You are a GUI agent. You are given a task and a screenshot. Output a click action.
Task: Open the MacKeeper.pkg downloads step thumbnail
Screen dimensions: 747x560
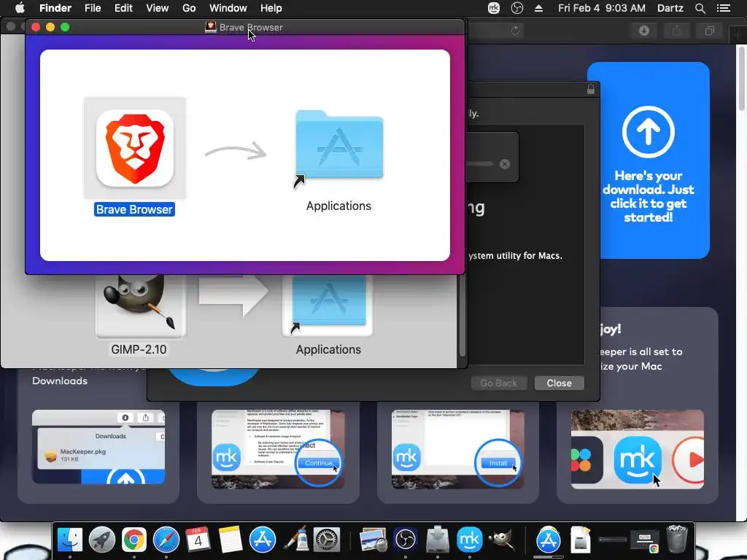coord(98,447)
